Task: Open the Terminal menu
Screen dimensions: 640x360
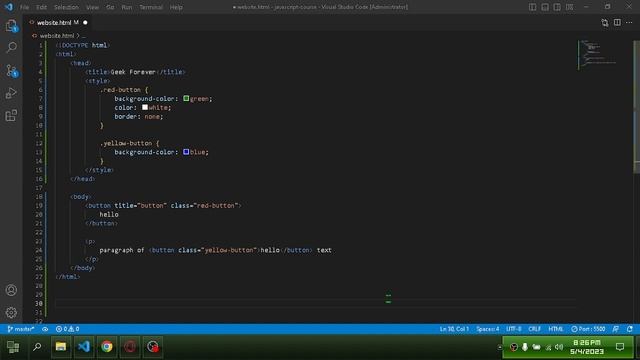Action: point(151,7)
